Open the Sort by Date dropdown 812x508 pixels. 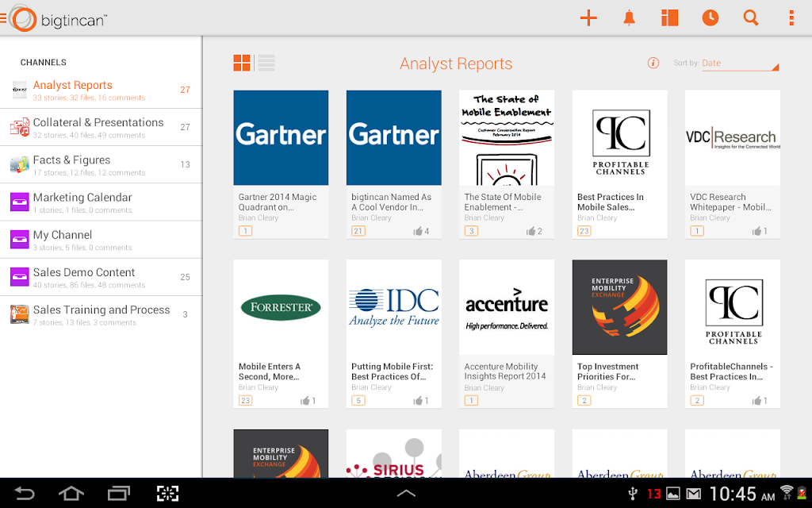[740, 63]
